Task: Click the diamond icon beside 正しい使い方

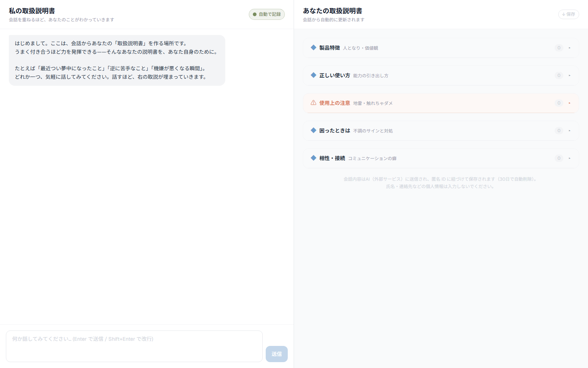Action: point(313,75)
